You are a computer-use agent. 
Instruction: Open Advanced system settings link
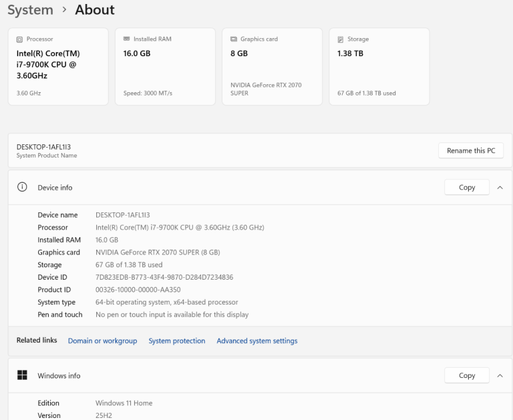click(257, 341)
